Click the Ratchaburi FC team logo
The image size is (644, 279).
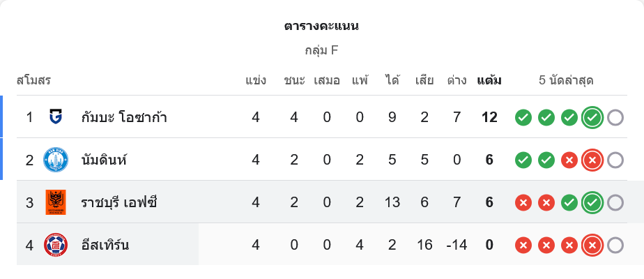[56, 203]
